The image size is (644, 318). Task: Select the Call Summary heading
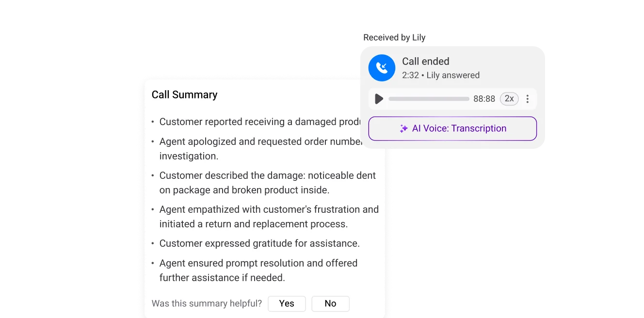tap(184, 95)
